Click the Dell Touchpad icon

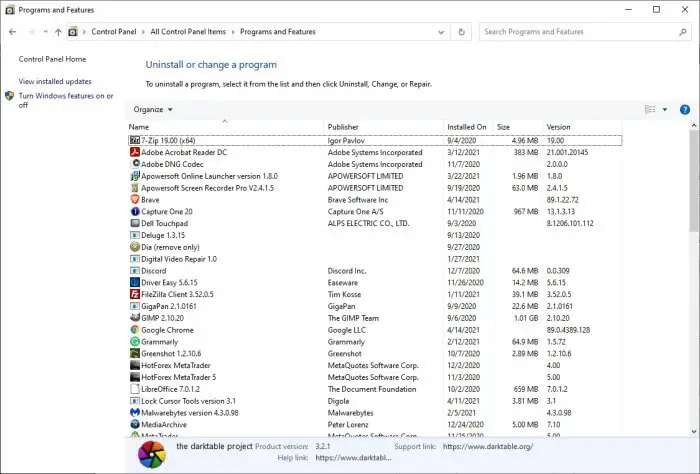click(x=135, y=223)
